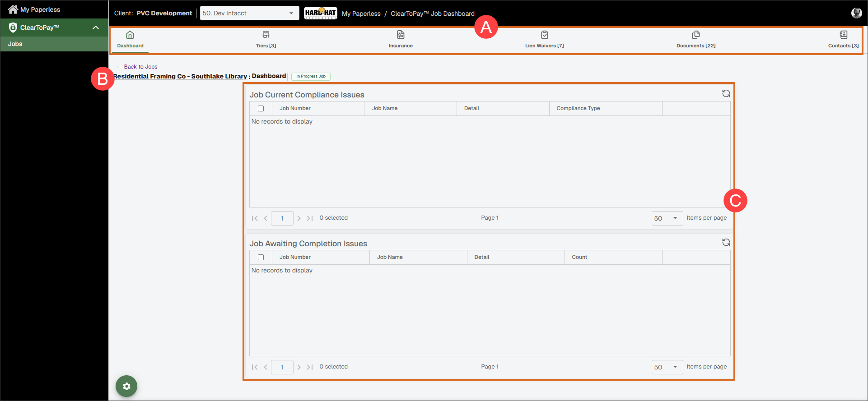The image size is (868, 401).
Task: Click page number field in Awaiting Completion grid
Action: click(x=282, y=367)
